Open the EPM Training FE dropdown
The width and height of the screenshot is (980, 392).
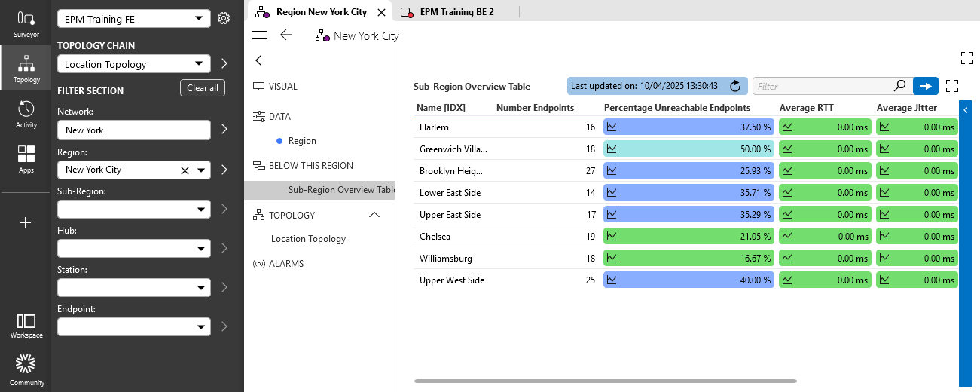tap(134, 18)
